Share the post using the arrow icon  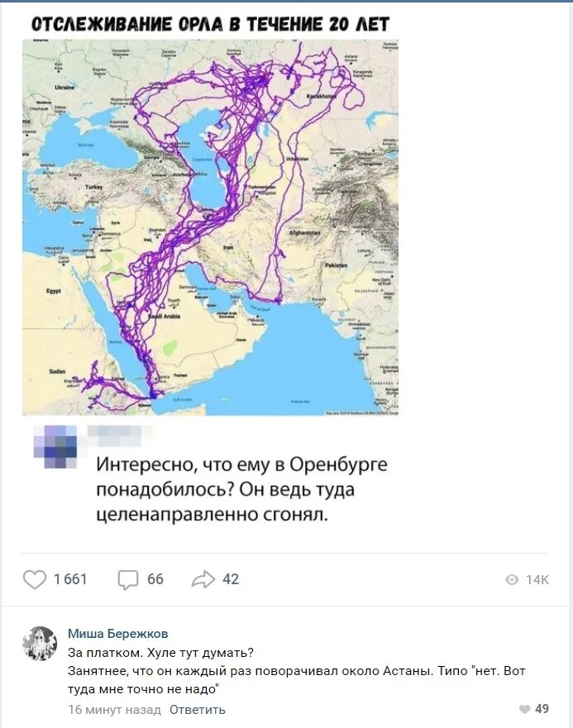pyautogui.click(x=203, y=579)
